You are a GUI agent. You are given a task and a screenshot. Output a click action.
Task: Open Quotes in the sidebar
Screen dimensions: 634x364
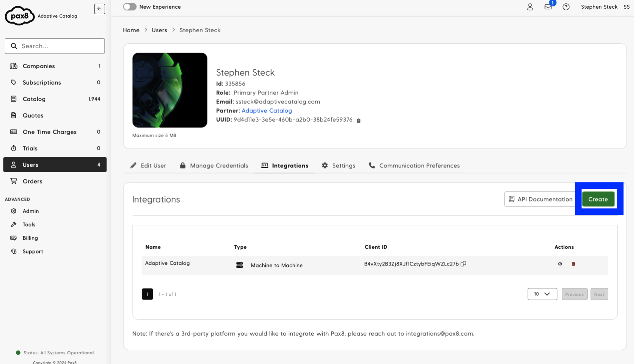tap(55, 115)
